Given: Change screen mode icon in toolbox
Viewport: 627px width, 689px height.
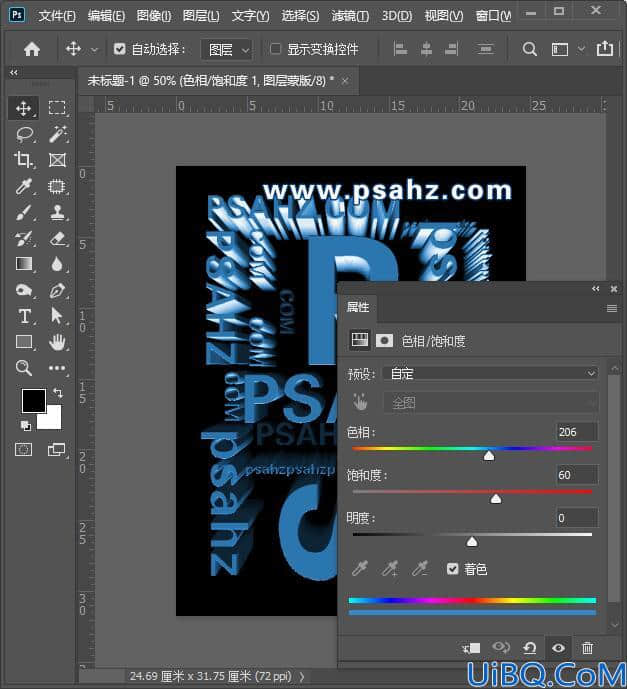Looking at the screenshot, I should click(57, 450).
